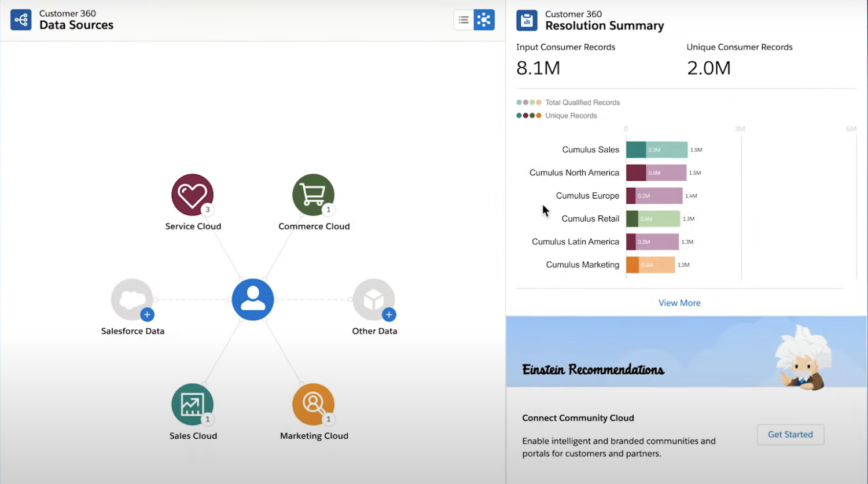Click Cumulus North America qualified records bar
Image resolution: width=868 pixels, height=484 pixels.
pos(666,173)
